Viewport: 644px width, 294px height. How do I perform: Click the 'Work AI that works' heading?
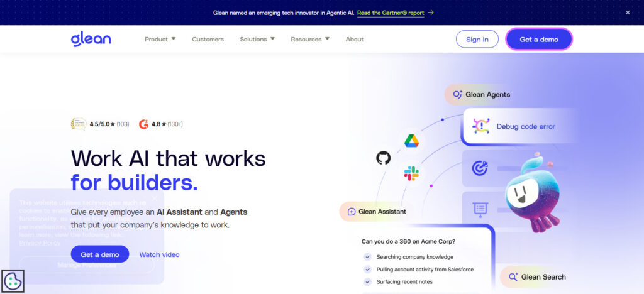click(169, 158)
